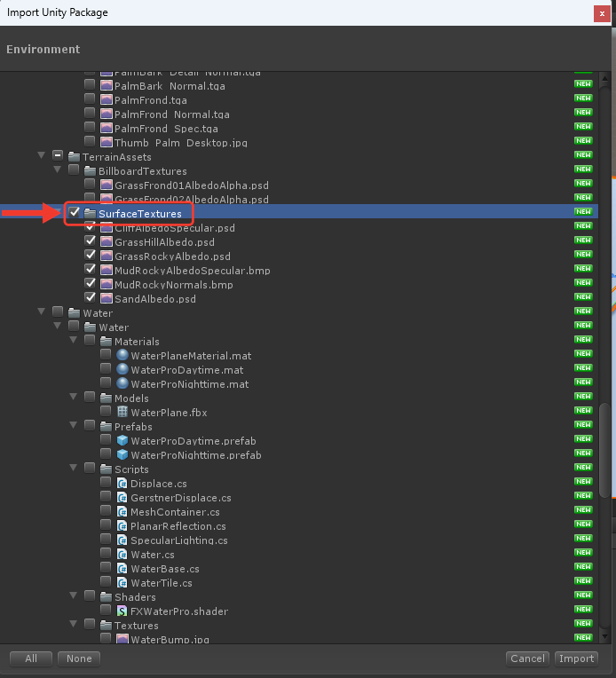The height and width of the screenshot is (678, 616).
Task: Check the MeshContainer.cs checkbox
Action: coord(106,510)
